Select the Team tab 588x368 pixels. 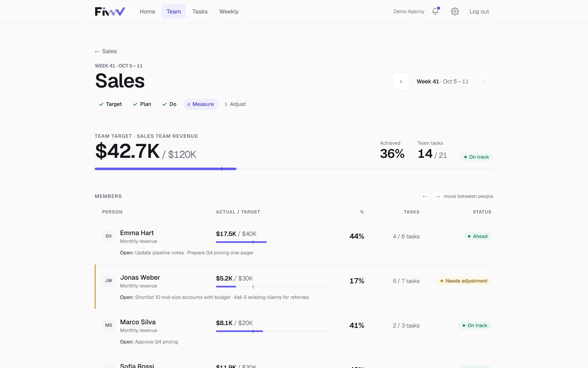pyautogui.click(x=174, y=11)
